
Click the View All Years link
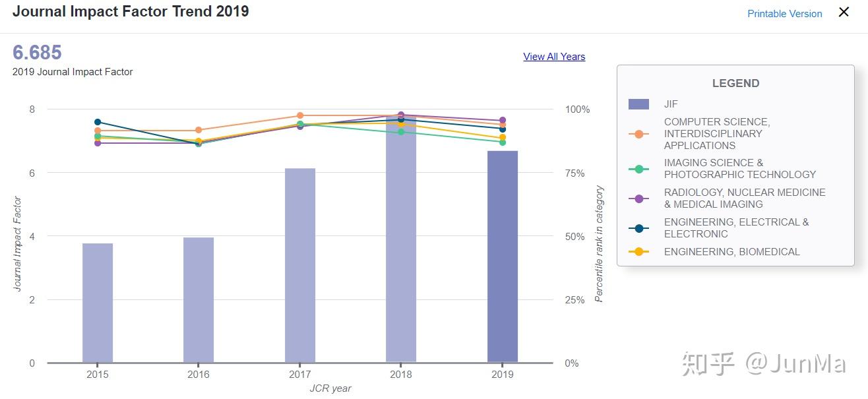[x=554, y=57]
